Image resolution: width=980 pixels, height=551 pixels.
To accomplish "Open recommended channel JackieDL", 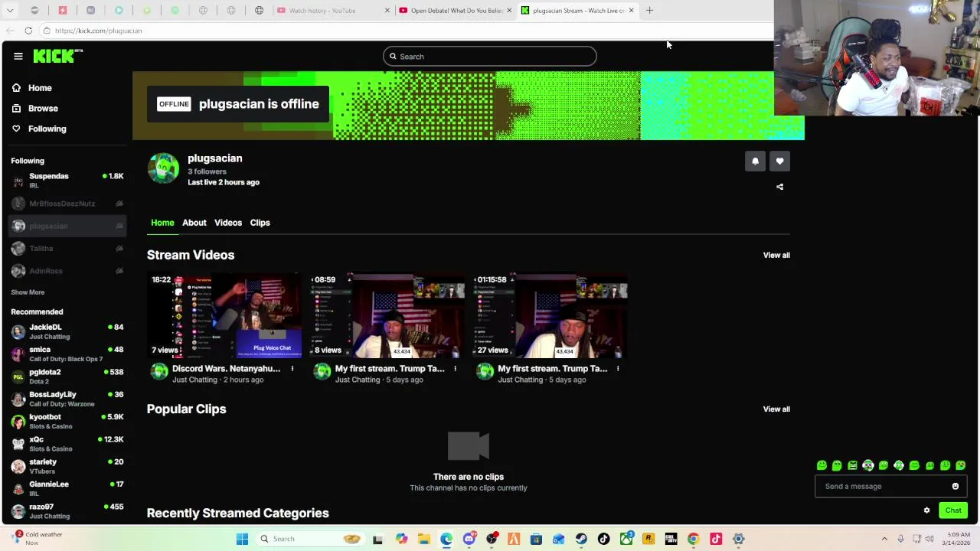I will [x=67, y=331].
